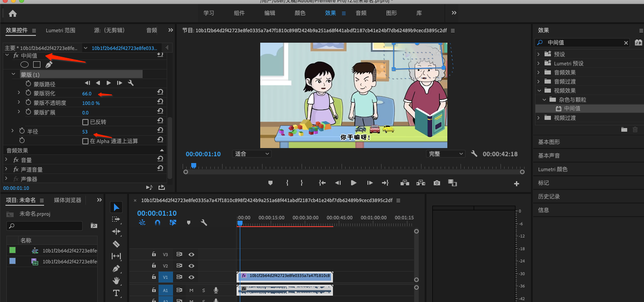Click the 半径 value 53
Image resolution: width=644 pixels, height=302 pixels.
pos(85,132)
